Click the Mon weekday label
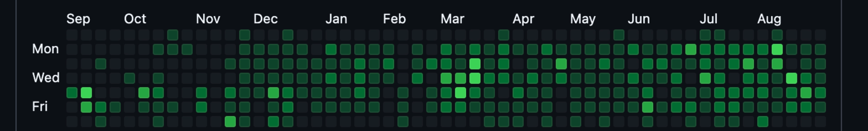 [x=46, y=49]
